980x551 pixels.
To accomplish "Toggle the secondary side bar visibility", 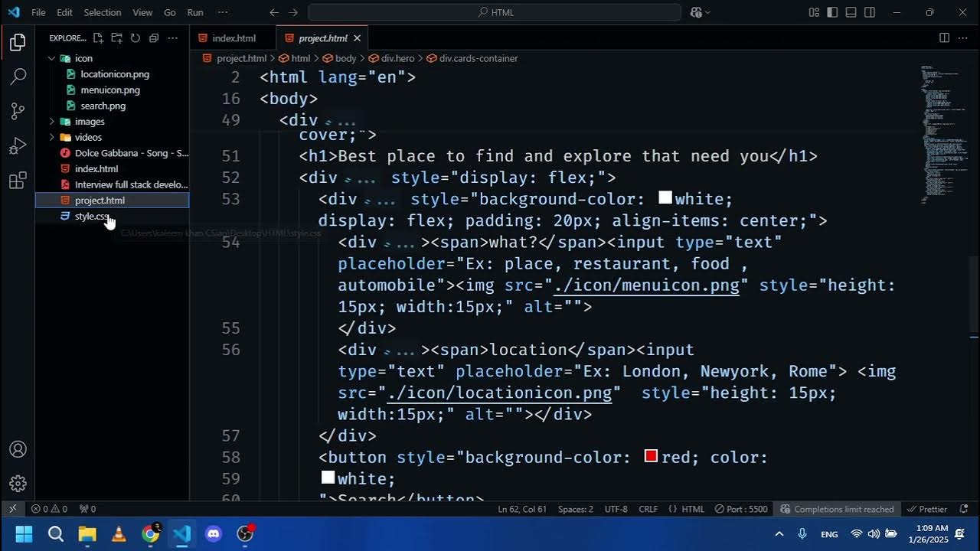I will 870,12.
